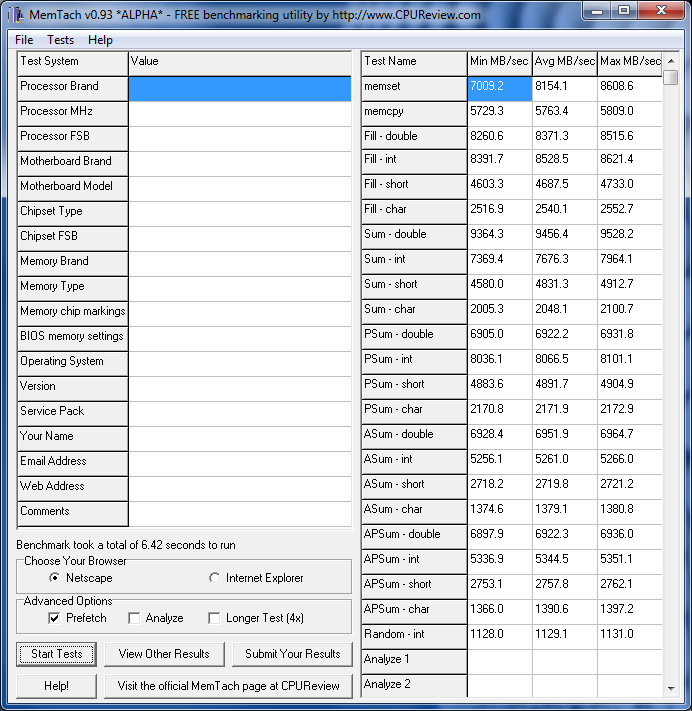Image resolution: width=692 pixels, height=711 pixels.
Task: Select the memcpy row label
Action: 414,114
